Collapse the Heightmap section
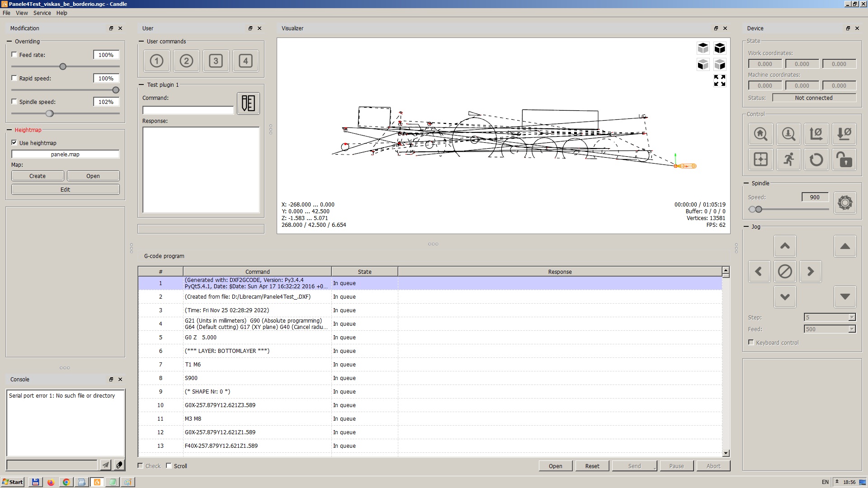This screenshot has width=868, height=488. tap(9, 130)
